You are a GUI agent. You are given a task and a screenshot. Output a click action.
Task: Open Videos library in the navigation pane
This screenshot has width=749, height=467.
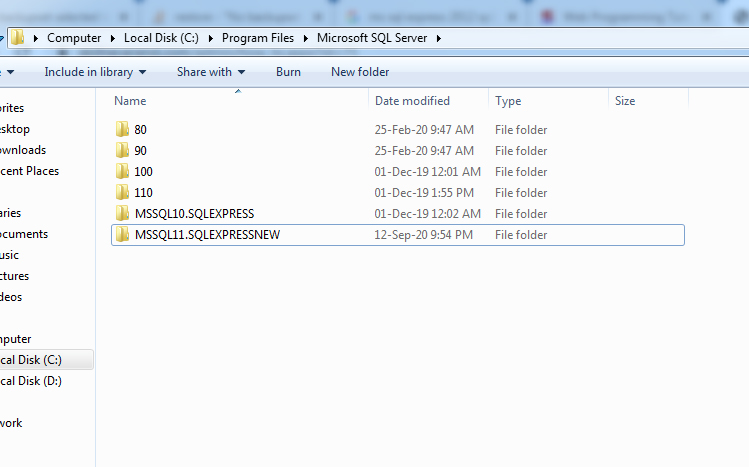11,297
